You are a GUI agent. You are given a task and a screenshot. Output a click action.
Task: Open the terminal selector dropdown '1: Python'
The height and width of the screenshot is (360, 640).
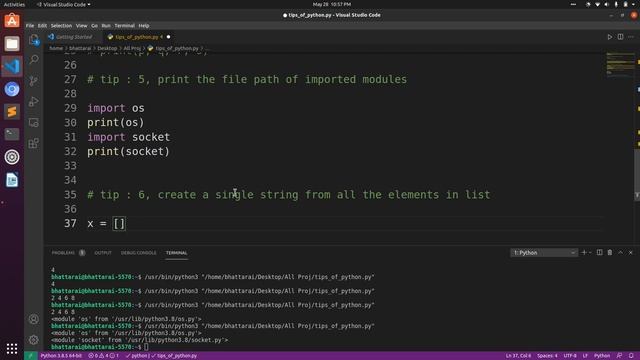544,253
